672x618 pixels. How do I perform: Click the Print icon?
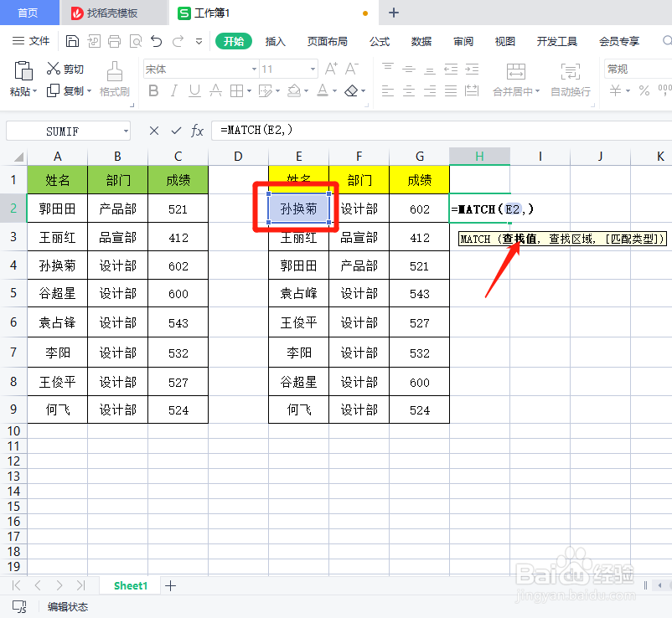[113, 43]
